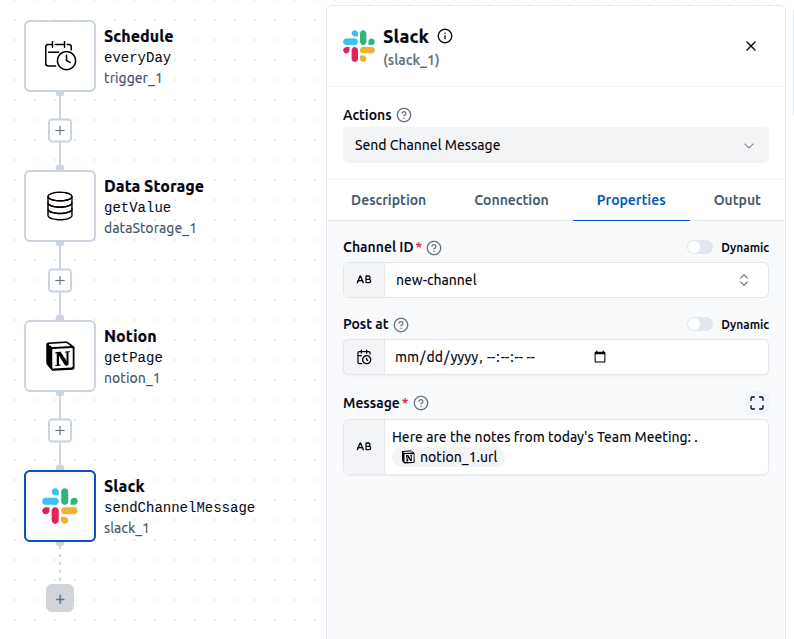794x639 pixels.
Task: Click the Message text field
Action: [576, 447]
